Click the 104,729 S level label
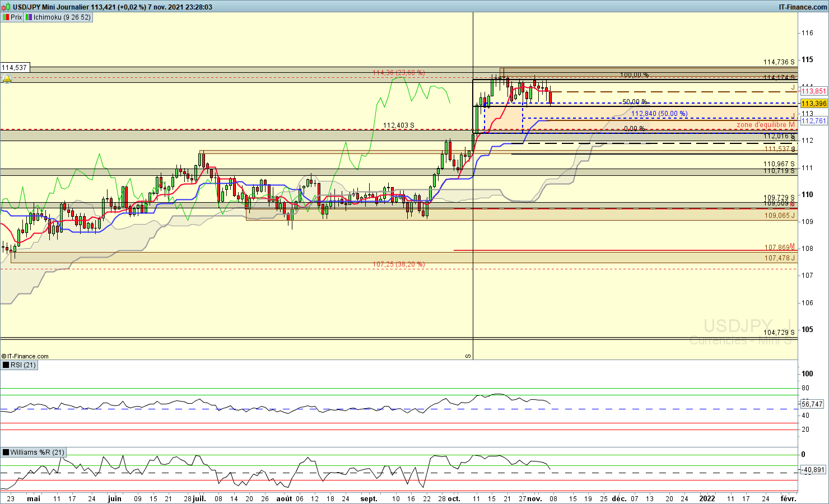The height and width of the screenshot is (504, 829). click(x=779, y=333)
